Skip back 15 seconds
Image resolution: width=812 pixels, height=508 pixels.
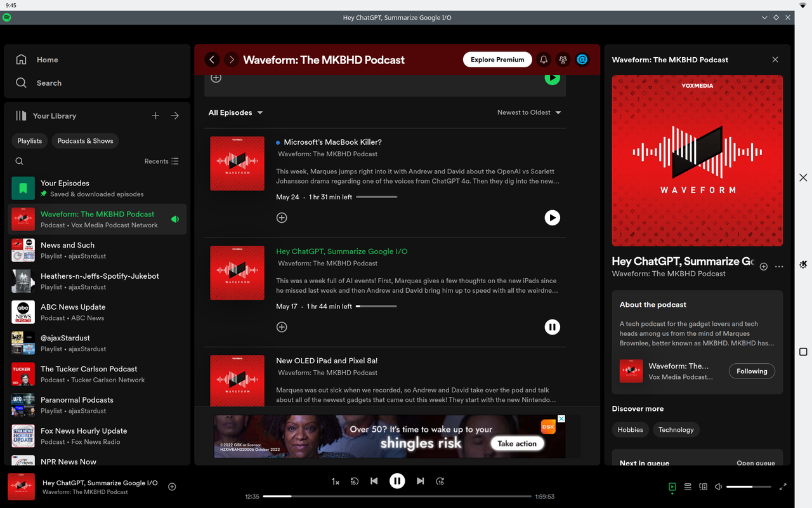coord(355,481)
